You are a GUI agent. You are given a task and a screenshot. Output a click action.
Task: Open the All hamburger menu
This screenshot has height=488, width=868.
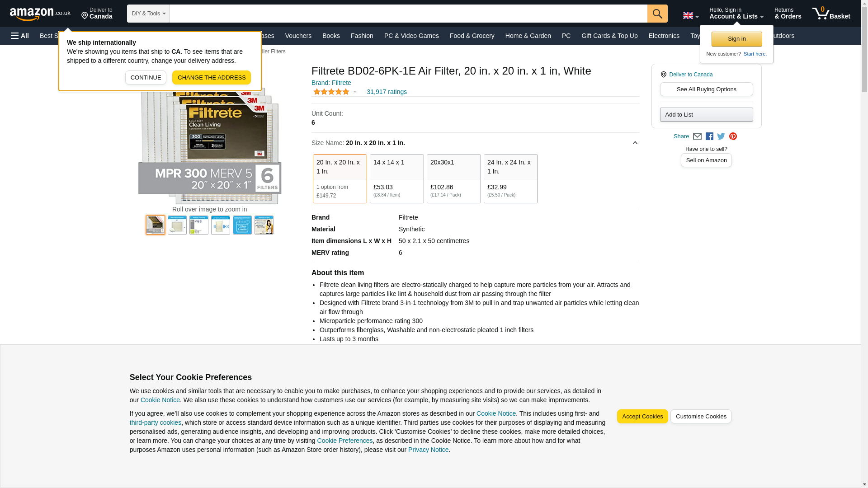(x=20, y=36)
